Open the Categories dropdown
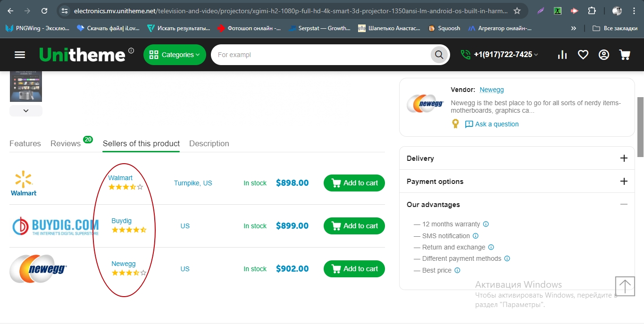644x324 pixels. click(x=175, y=55)
